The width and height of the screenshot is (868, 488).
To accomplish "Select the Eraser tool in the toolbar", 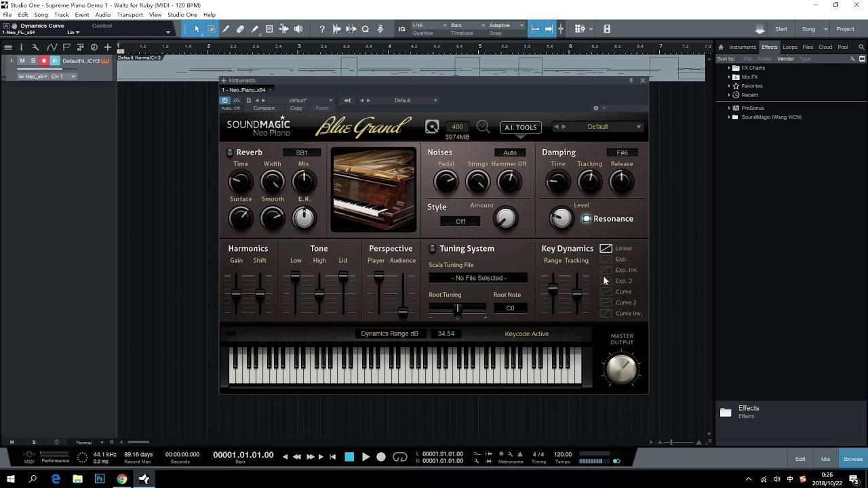I will pyautogui.click(x=240, y=29).
